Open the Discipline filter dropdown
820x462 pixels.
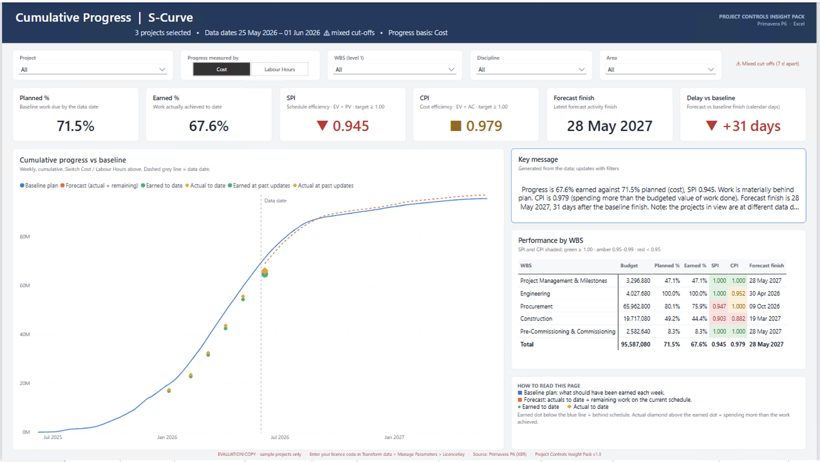pos(531,70)
